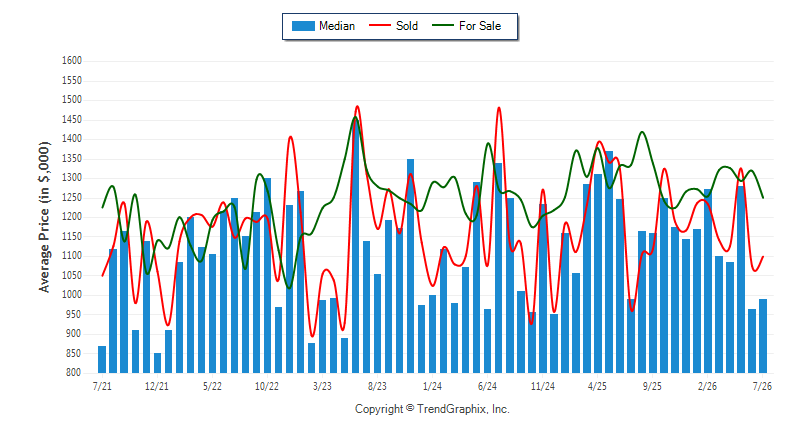Toggle the Median series legend label
The width and height of the screenshot is (800, 434).
(337, 26)
